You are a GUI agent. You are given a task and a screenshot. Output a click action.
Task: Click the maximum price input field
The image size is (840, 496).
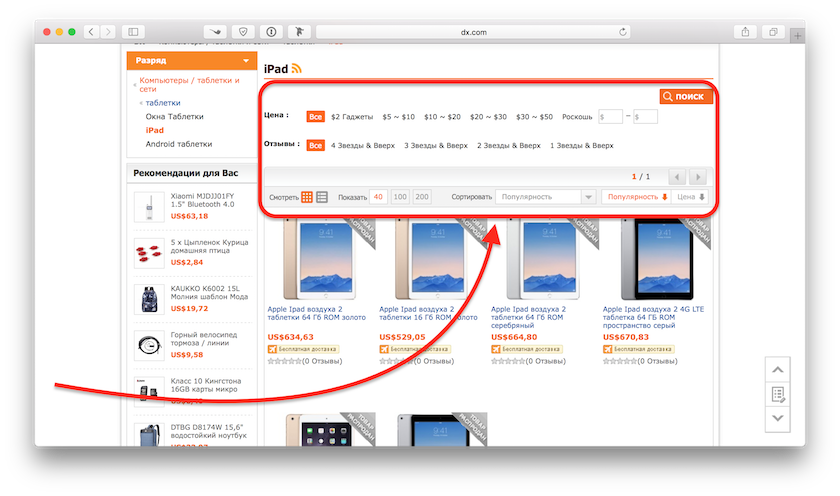(x=645, y=116)
